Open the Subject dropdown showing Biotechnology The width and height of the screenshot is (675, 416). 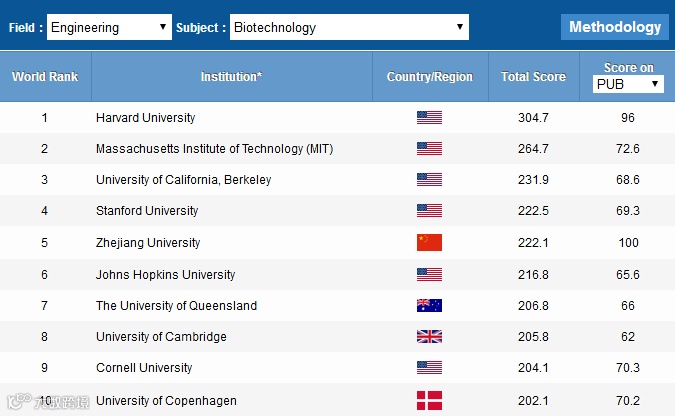click(x=349, y=28)
